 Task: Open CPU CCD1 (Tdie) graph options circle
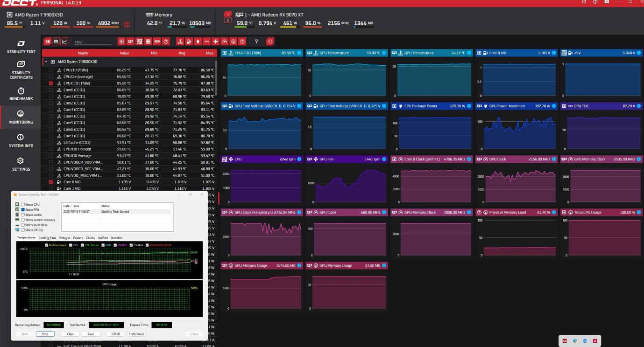coord(299,53)
